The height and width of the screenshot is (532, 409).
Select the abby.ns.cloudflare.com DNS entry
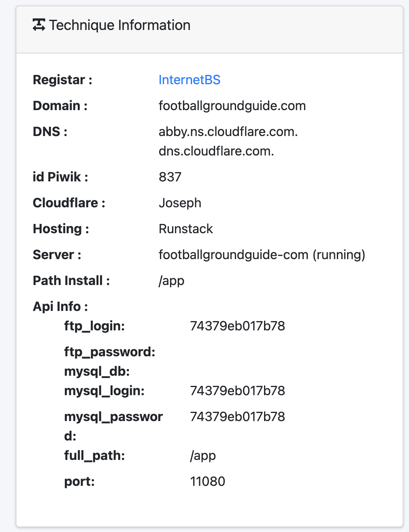click(228, 132)
